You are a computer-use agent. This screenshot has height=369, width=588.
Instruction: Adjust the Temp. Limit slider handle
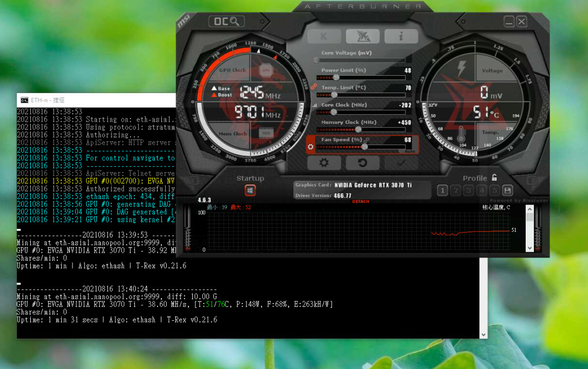coord(334,95)
